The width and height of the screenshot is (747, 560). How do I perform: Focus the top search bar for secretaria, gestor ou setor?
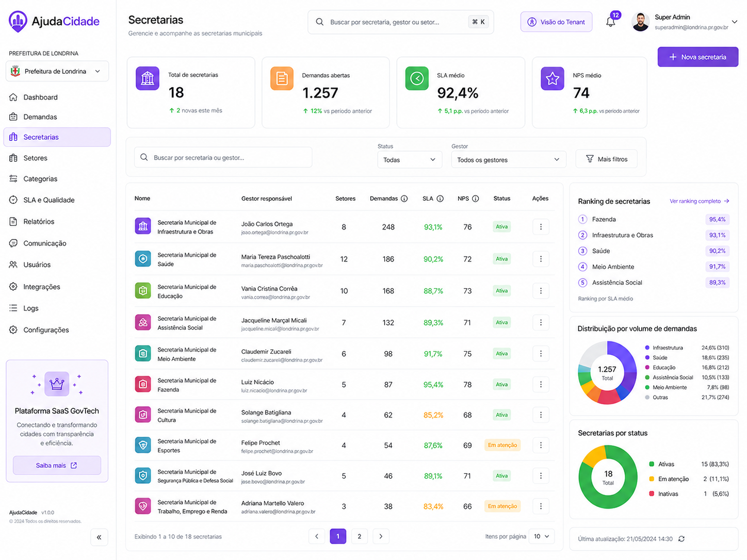click(x=401, y=22)
